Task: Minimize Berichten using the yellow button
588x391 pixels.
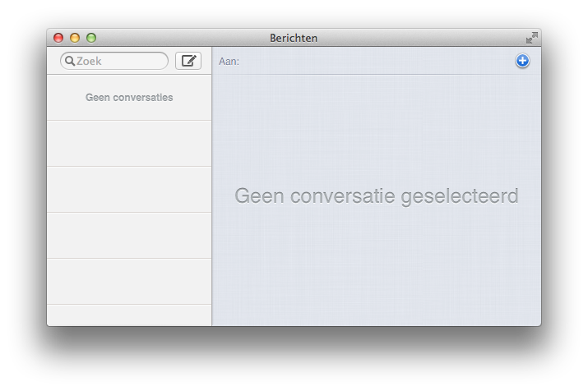Action: pos(75,38)
